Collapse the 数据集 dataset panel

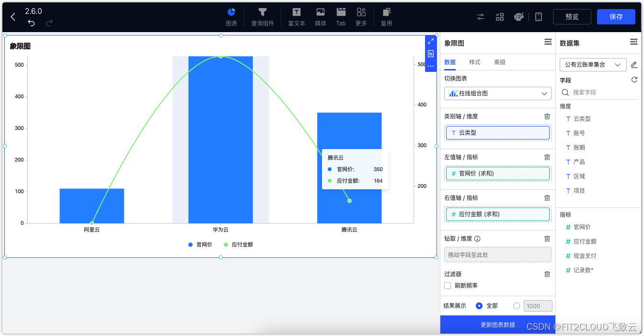coord(633,43)
